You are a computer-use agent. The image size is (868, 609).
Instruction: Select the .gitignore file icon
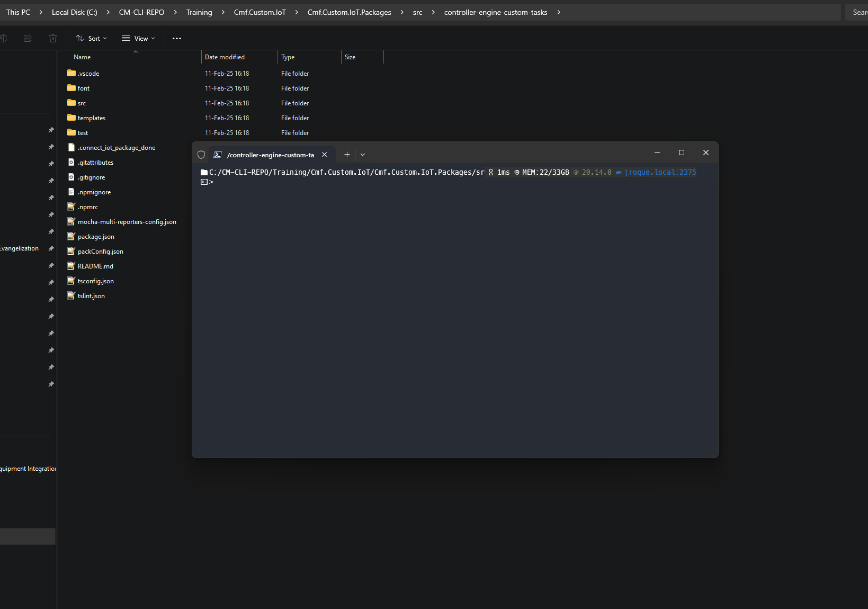click(x=71, y=177)
